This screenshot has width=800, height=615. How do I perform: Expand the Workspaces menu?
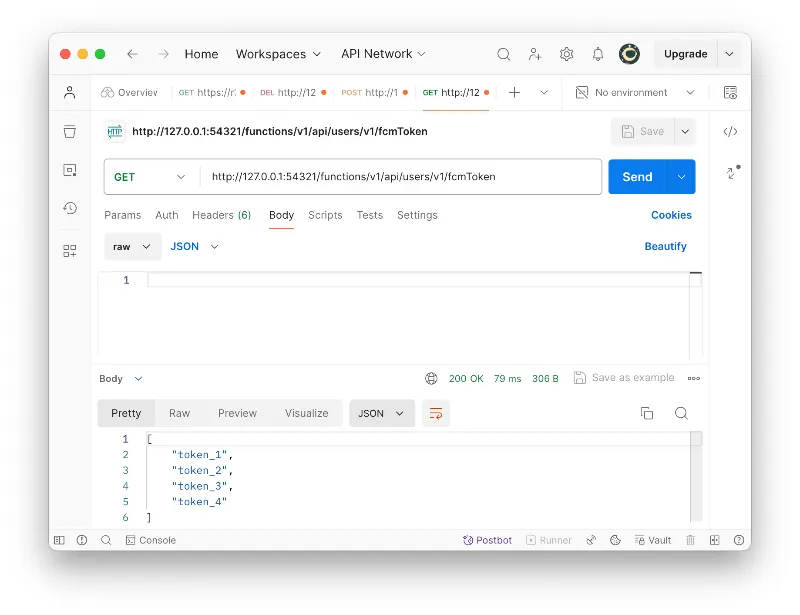(x=278, y=54)
